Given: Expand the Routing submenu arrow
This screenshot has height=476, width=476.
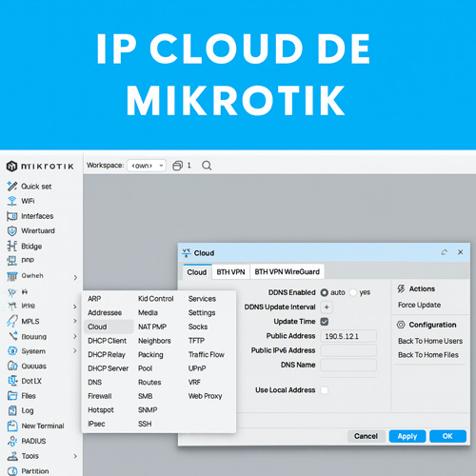Looking at the screenshot, I should [75, 336].
